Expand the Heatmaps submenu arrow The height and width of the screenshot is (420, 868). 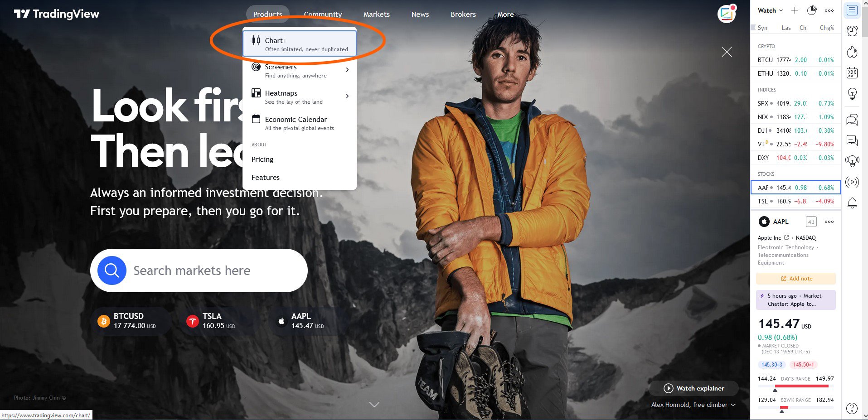(x=347, y=96)
